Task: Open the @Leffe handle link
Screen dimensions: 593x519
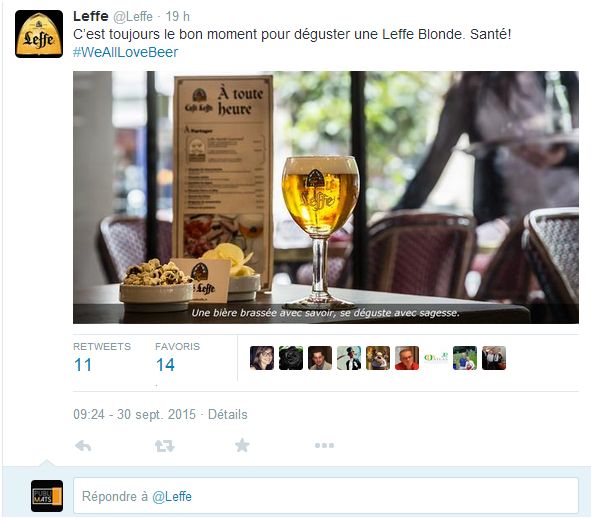Action: (x=133, y=17)
